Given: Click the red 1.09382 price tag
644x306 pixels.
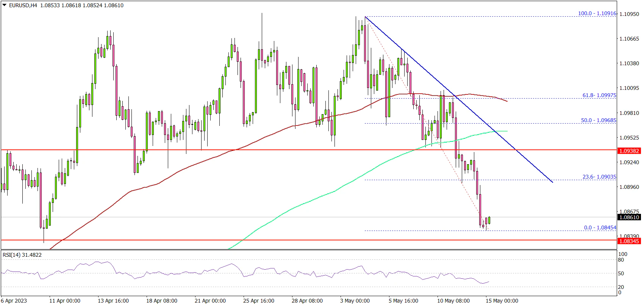Looking at the screenshot, I should pos(629,151).
